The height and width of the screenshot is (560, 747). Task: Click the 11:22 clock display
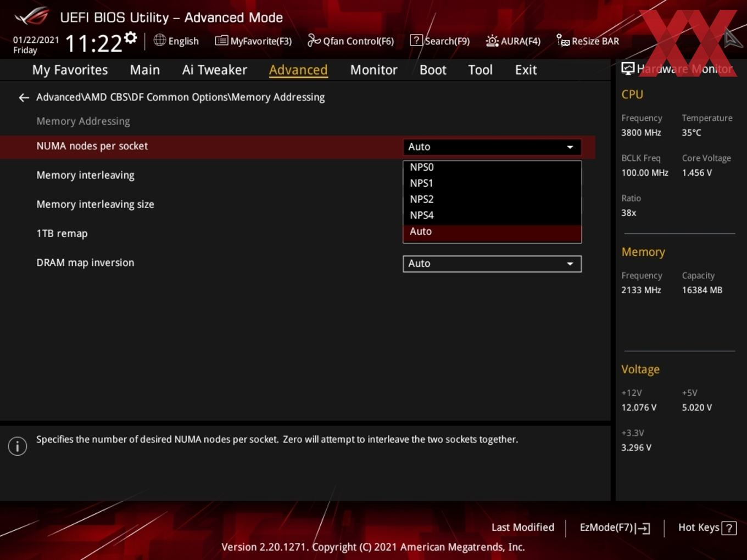(x=93, y=43)
